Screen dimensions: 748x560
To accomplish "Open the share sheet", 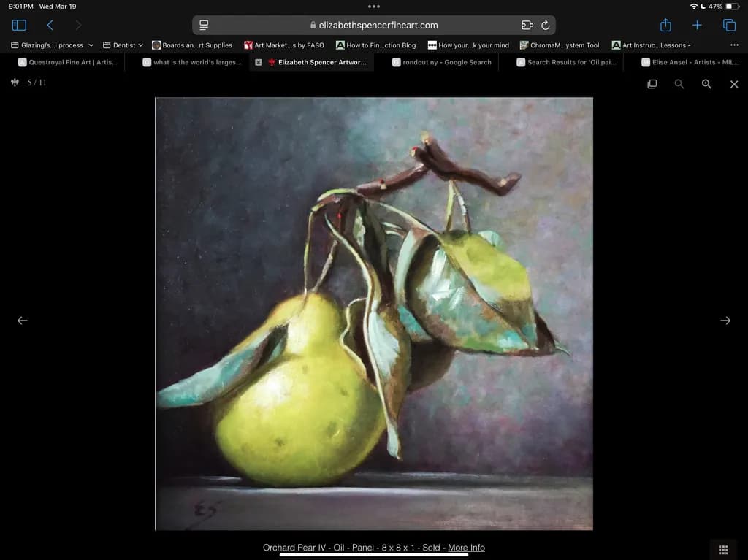I will (x=665, y=25).
